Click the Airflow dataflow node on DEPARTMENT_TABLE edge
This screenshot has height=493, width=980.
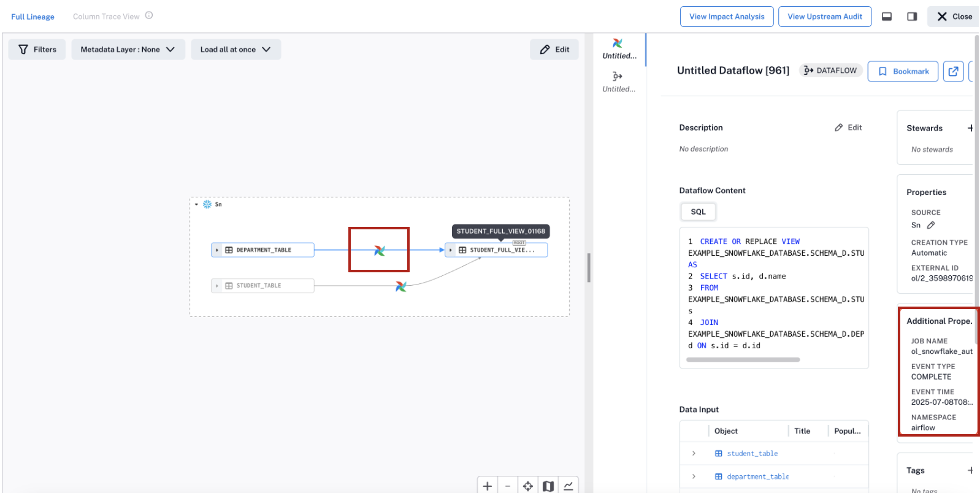380,250
